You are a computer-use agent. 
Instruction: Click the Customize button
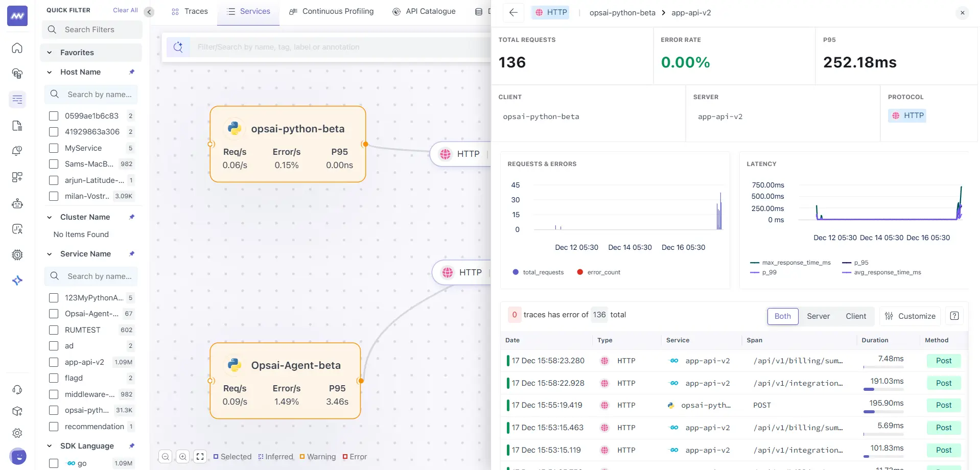(x=910, y=316)
